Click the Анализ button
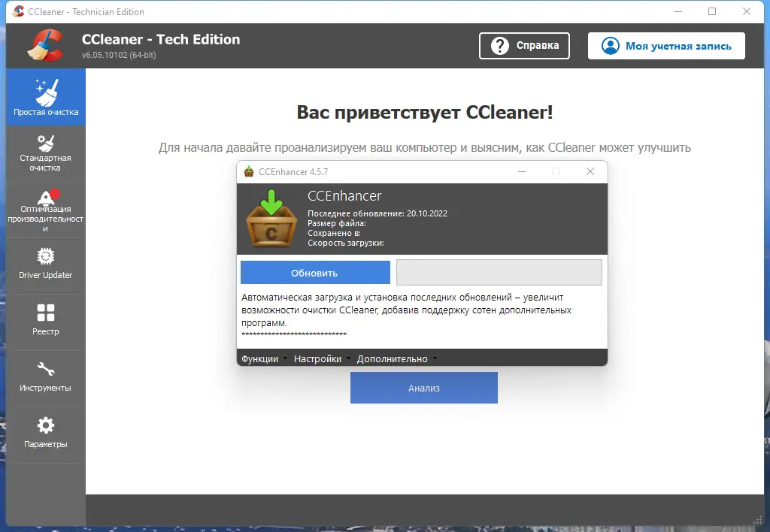The image size is (770, 532). coord(424,388)
